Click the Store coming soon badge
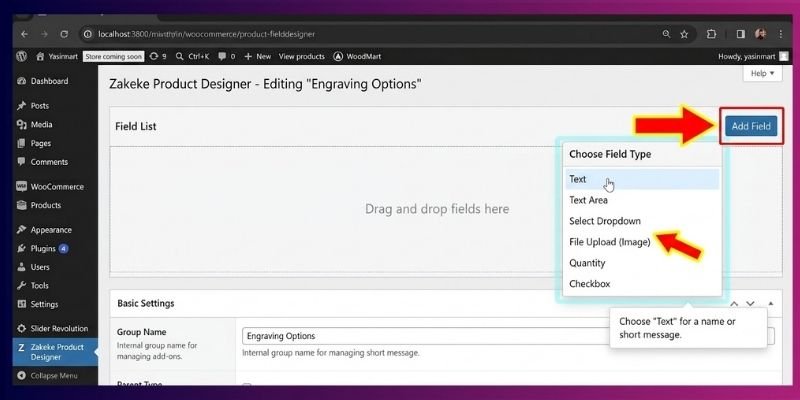Viewport: 800px width, 400px height. 114,57
